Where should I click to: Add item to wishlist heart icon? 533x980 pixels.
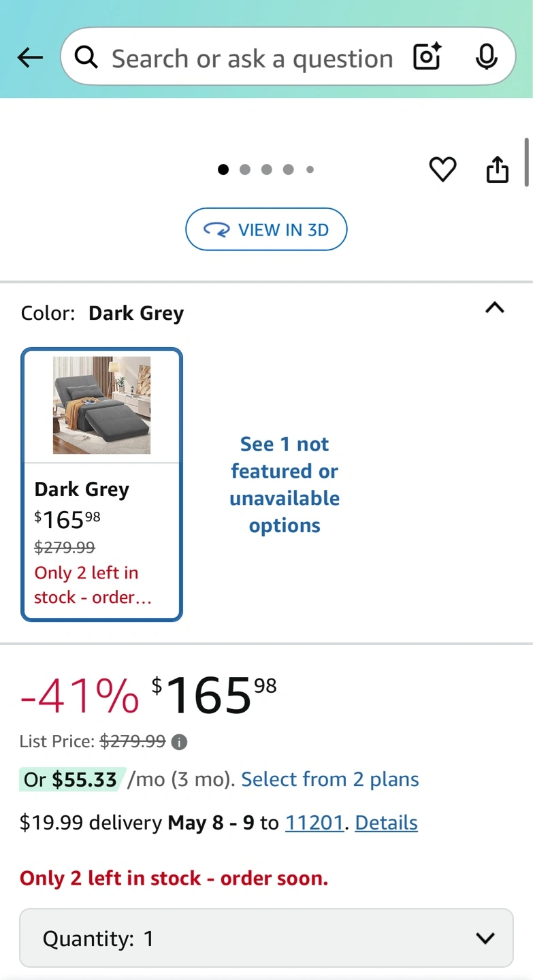point(442,169)
